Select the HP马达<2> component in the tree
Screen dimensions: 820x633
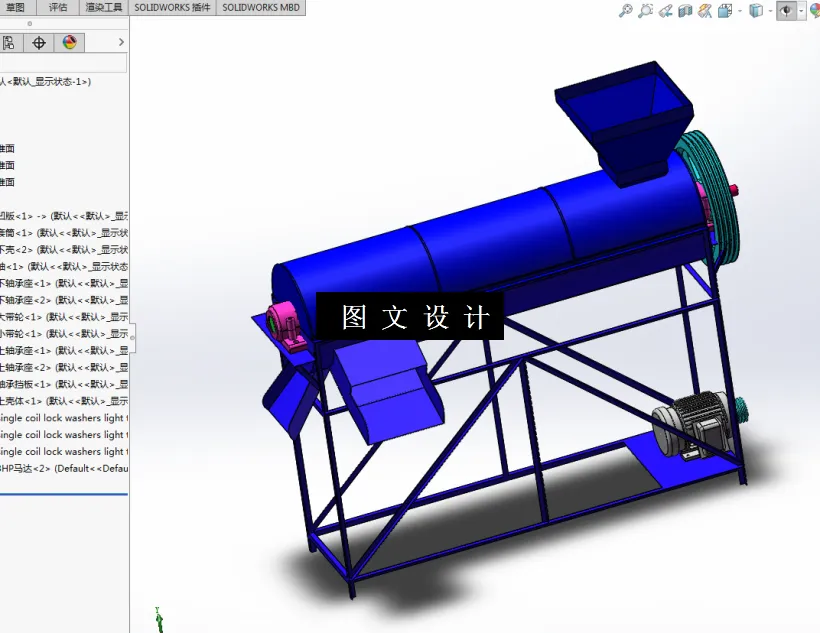[60, 468]
